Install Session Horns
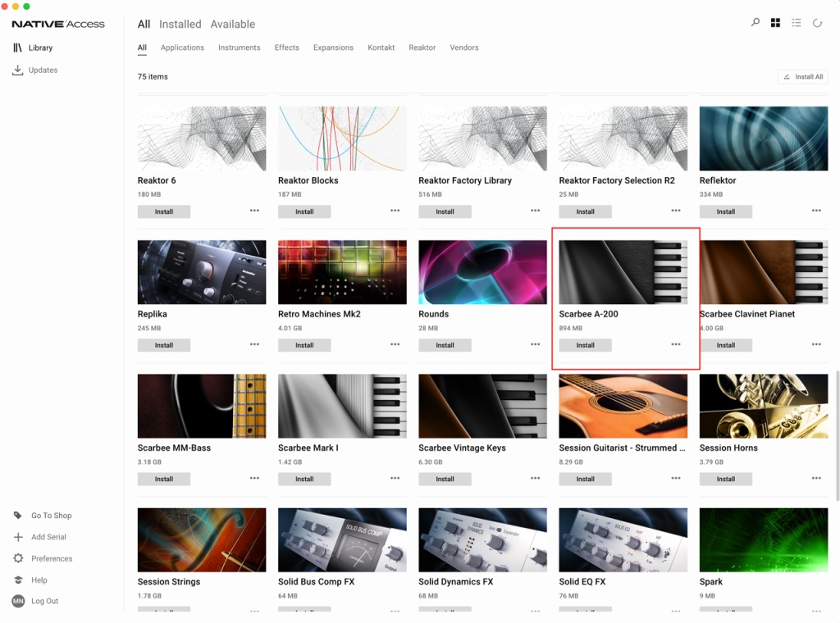 (x=726, y=479)
